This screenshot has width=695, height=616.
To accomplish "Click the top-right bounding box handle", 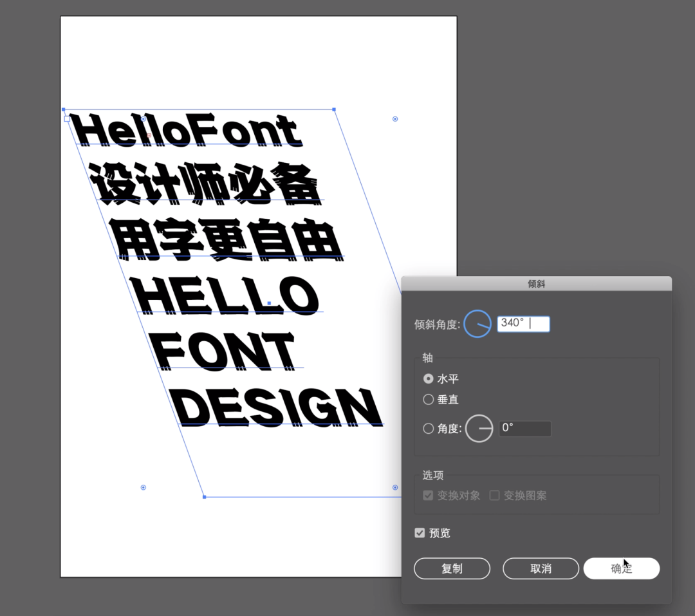I will tap(334, 109).
